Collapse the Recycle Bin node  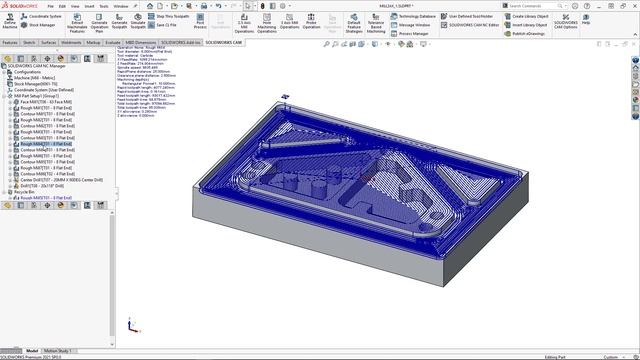[x=4, y=192]
